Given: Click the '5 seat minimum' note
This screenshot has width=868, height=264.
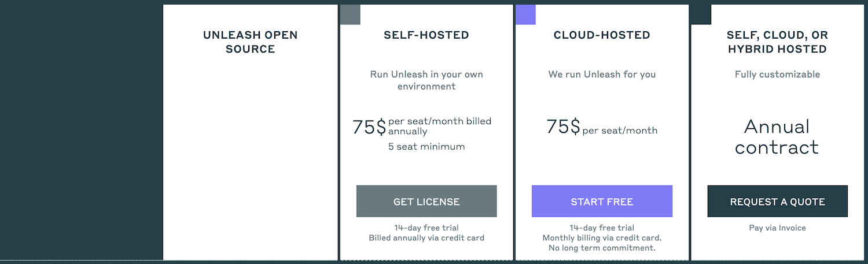Looking at the screenshot, I should tap(426, 147).
